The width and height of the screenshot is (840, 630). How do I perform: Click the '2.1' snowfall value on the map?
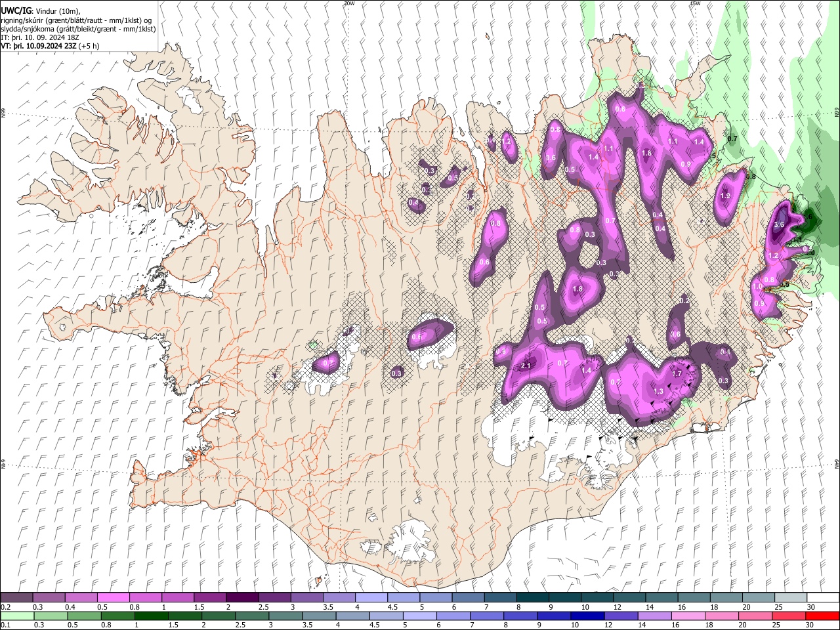(526, 366)
